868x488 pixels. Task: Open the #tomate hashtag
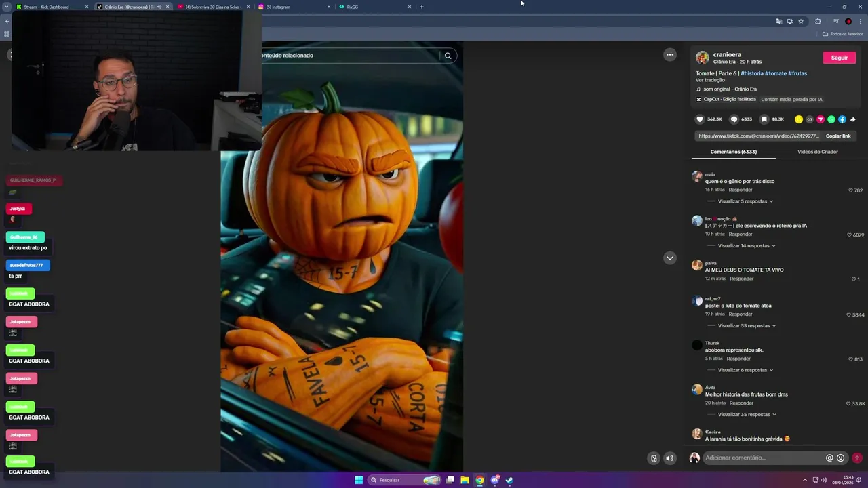pos(776,73)
